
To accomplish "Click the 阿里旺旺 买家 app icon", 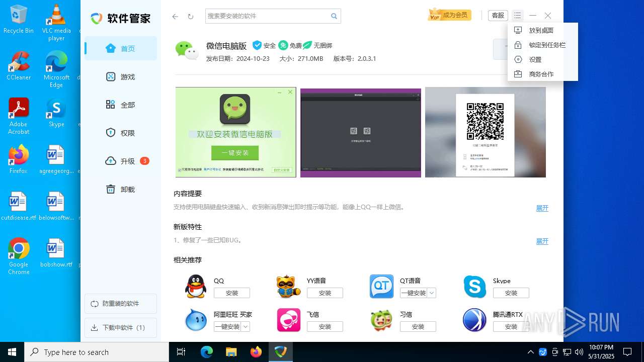I will (x=196, y=320).
